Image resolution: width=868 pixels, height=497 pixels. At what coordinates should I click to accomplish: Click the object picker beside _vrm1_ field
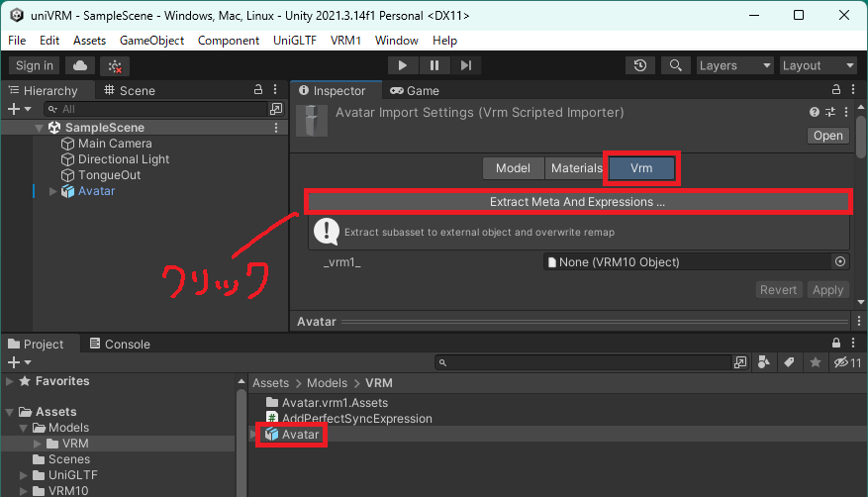point(840,262)
